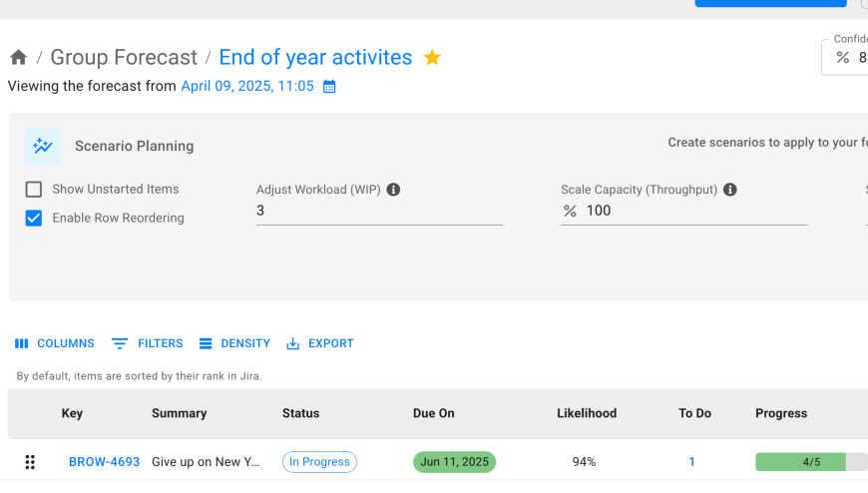Select End of year activites breadcrumb

point(315,58)
